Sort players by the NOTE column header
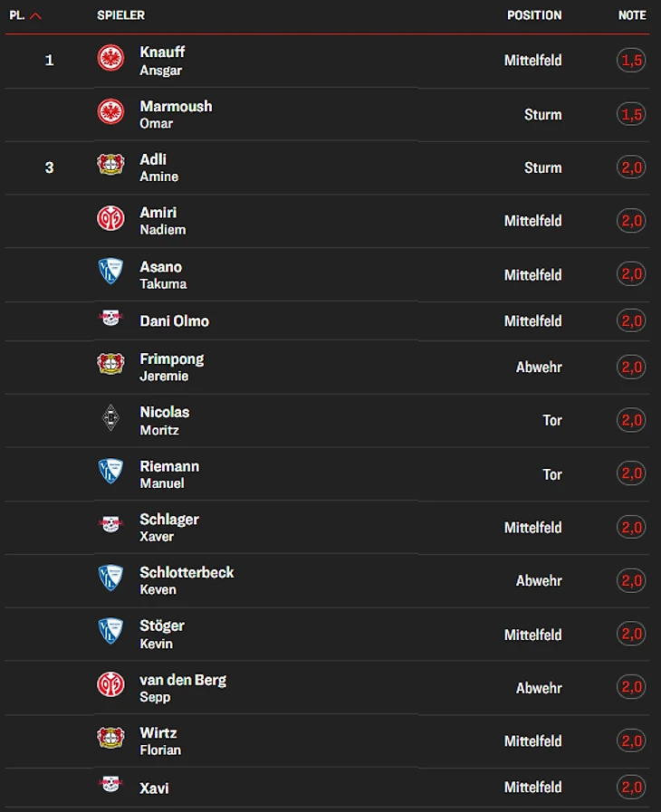This screenshot has height=812, width=661. [632, 15]
